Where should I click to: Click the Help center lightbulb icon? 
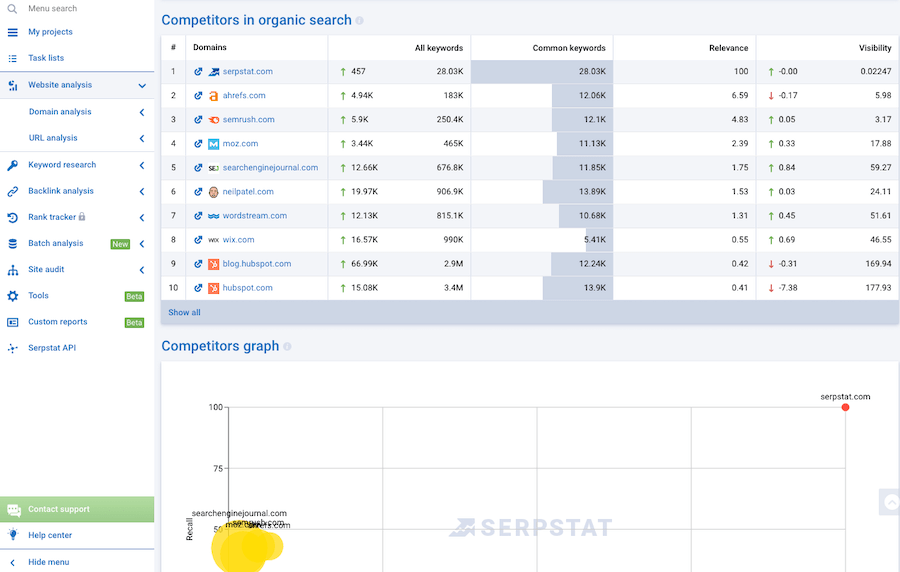click(x=13, y=535)
